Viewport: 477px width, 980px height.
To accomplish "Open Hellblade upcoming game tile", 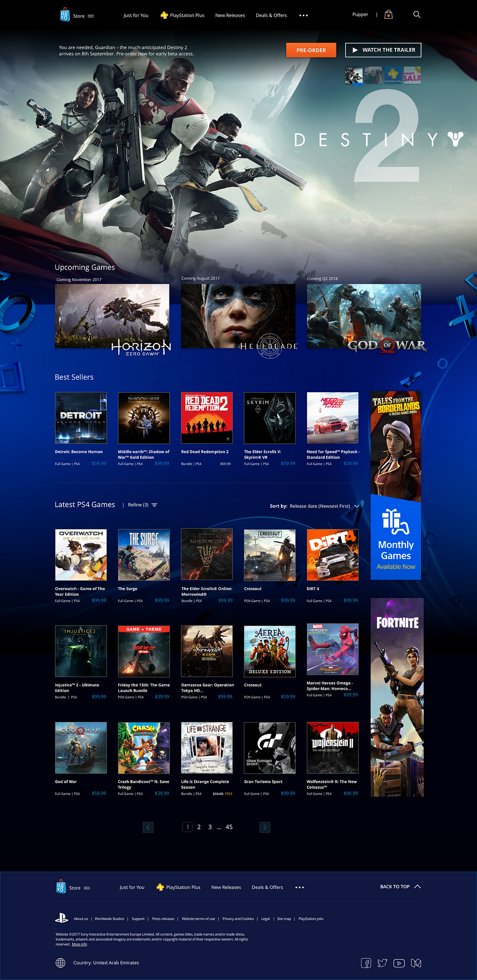I will point(238,316).
